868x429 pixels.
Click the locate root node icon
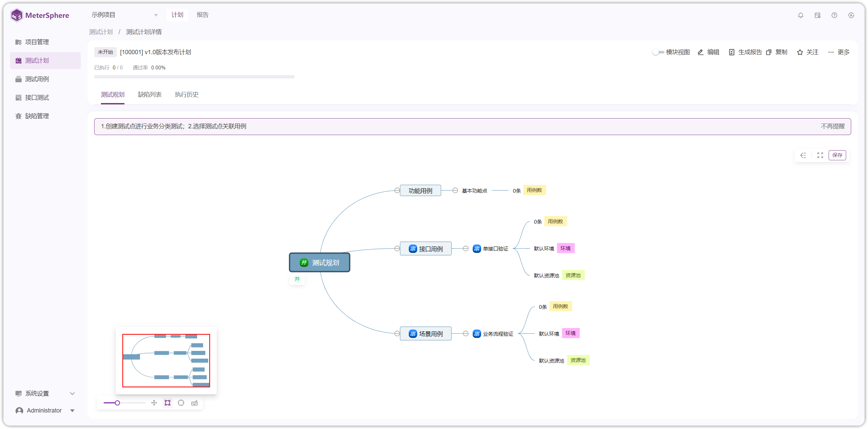[x=181, y=403]
